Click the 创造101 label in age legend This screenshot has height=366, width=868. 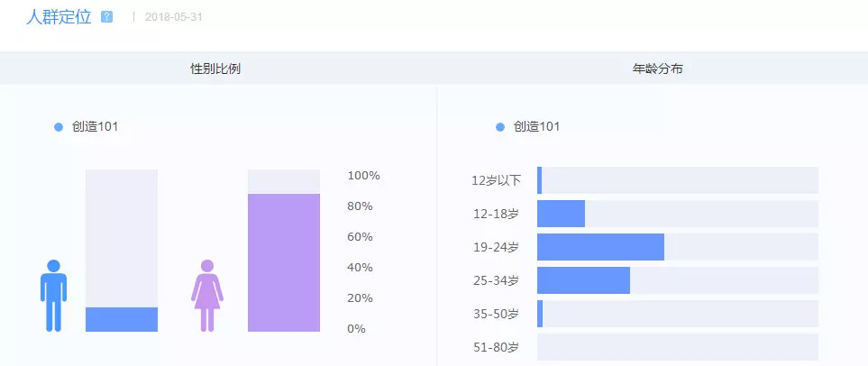[536, 127]
